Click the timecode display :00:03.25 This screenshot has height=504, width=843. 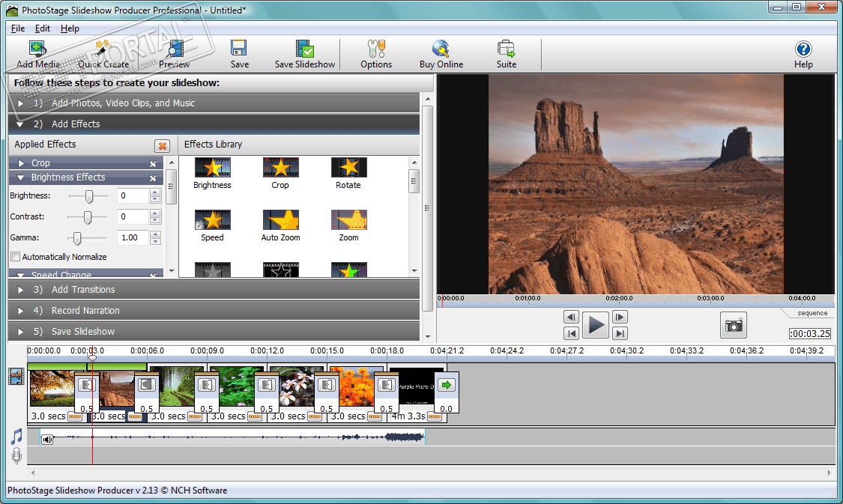[x=810, y=334]
